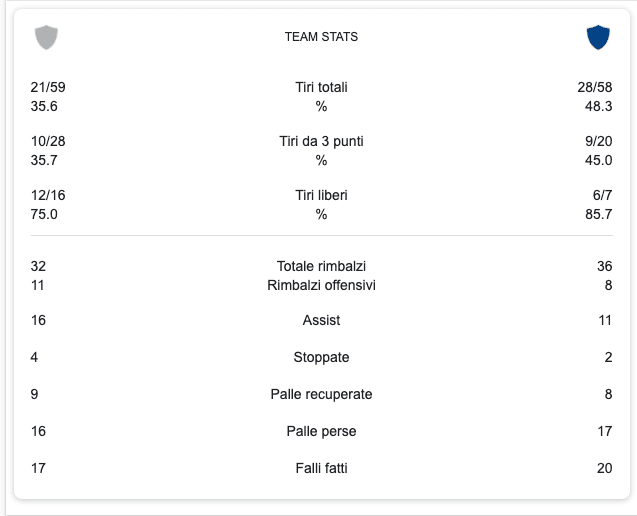Viewport: 637px width, 516px height.
Task: Click the Stoppate stat label
Action: coord(321,357)
